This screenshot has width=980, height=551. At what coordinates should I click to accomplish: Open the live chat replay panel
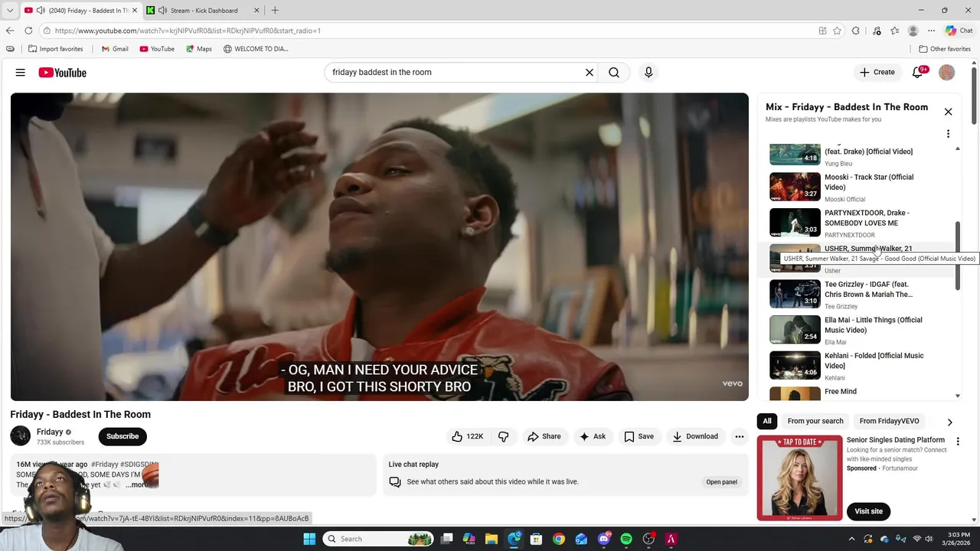point(721,482)
